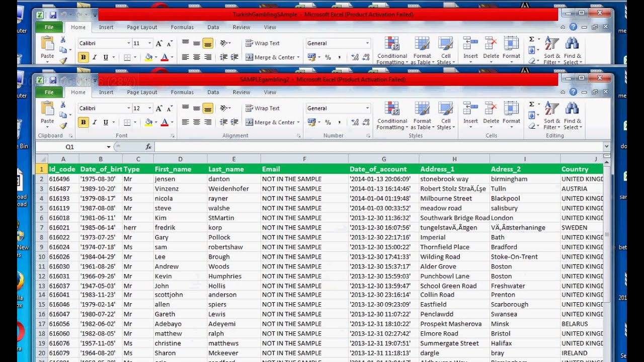Open Format as Table in SAMPLEgambling2 window
The height and width of the screenshot is (362, 644).
pos(422,116)
